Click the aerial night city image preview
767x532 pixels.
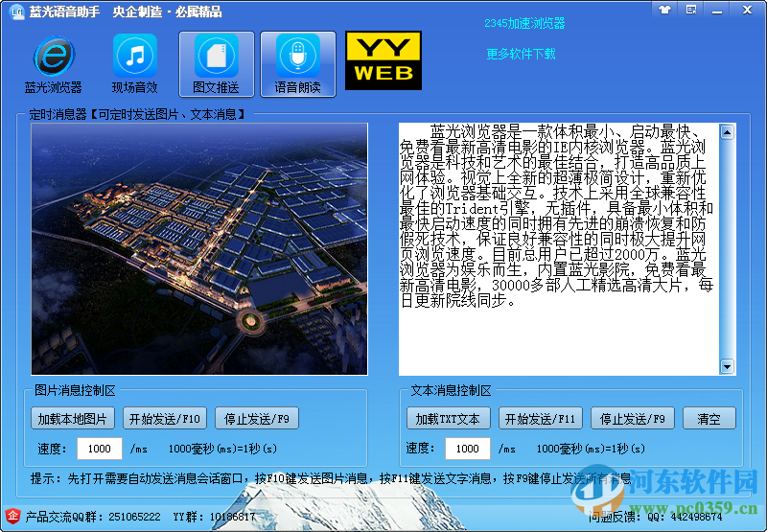[x=199, y=249]
